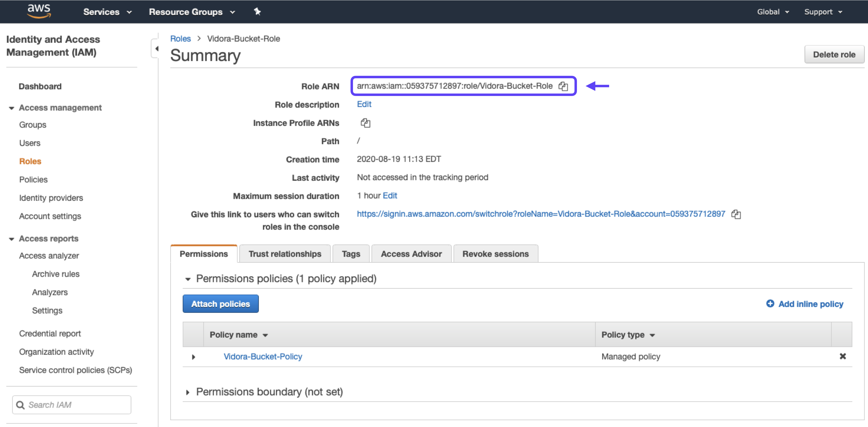Collapse the Access management section
The width and height of the screenshot is (868, 427).
[x=11, y=108]
